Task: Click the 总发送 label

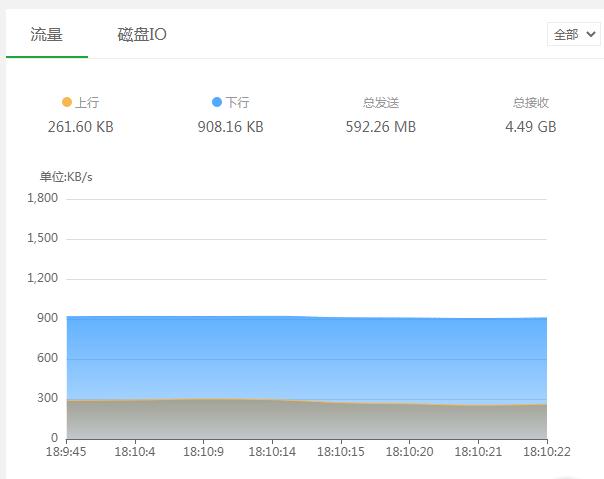Action: (x=381, y=103)
